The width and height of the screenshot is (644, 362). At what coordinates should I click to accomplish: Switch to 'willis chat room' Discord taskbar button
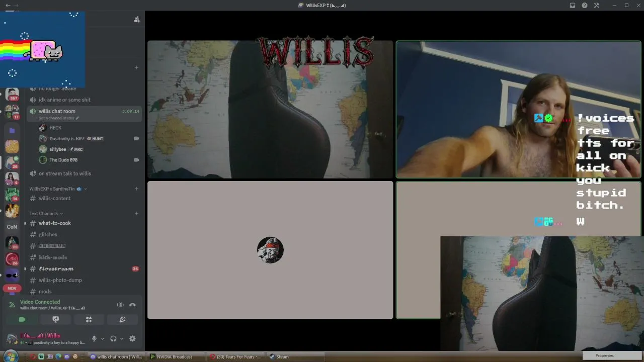coord(116,357)
